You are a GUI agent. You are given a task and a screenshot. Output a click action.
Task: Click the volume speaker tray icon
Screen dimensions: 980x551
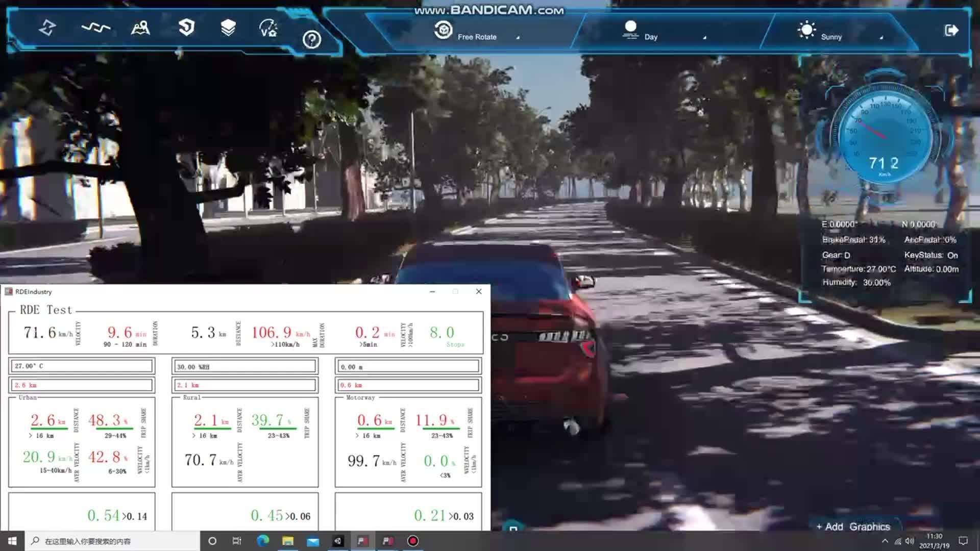point(910,541)
